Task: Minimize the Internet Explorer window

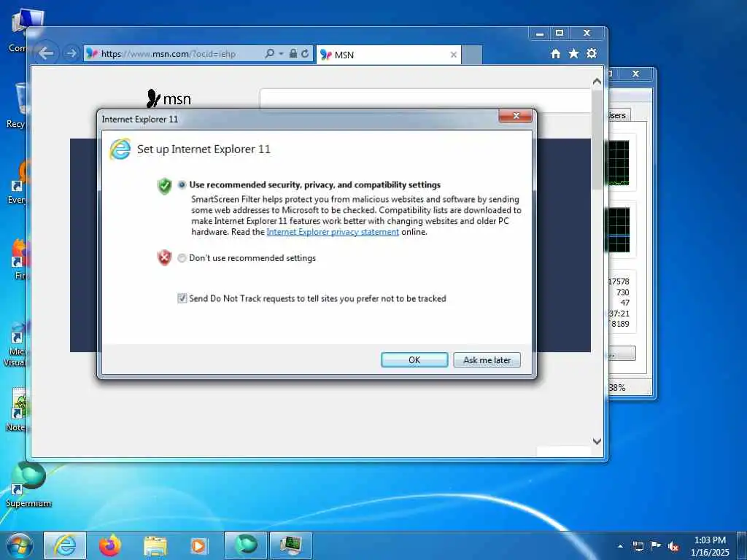Action: click(539, 34)
